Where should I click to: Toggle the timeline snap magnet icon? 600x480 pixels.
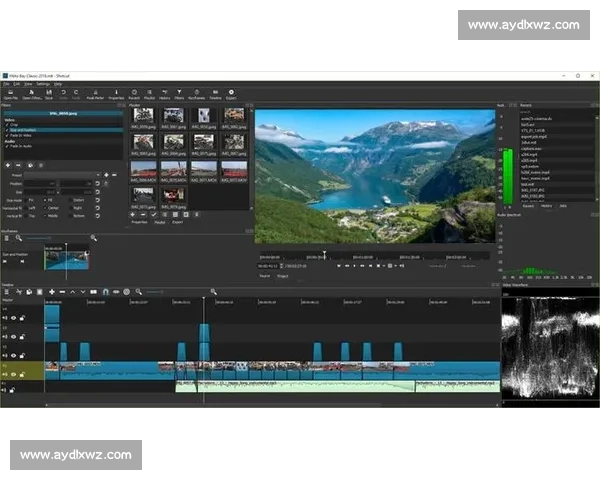[x=106, y=292]
